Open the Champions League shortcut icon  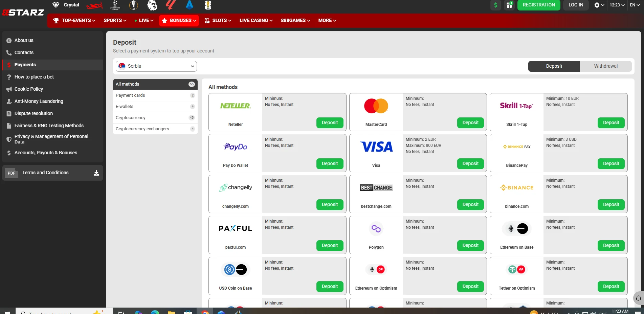point(115,5)
